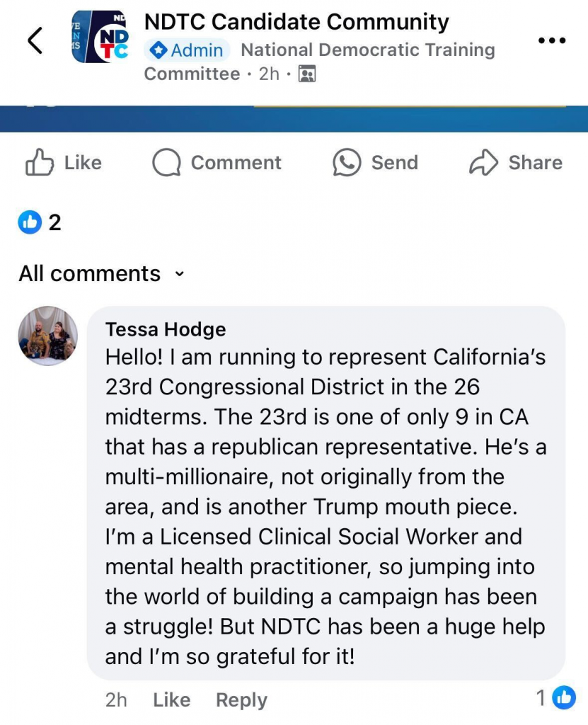This screenshot has height=725, width=588.
Task: View the blue like reactions count
Action: [40, 222]
